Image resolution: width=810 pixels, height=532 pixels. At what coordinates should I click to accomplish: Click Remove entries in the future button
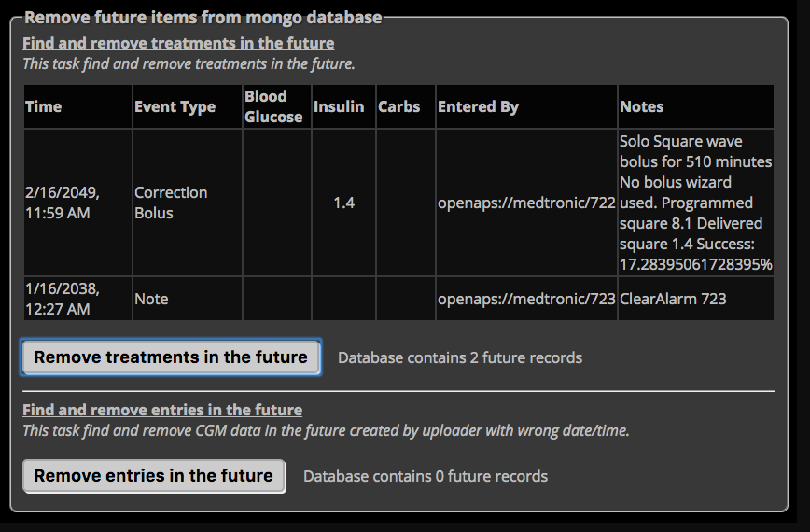coord(154,476)
